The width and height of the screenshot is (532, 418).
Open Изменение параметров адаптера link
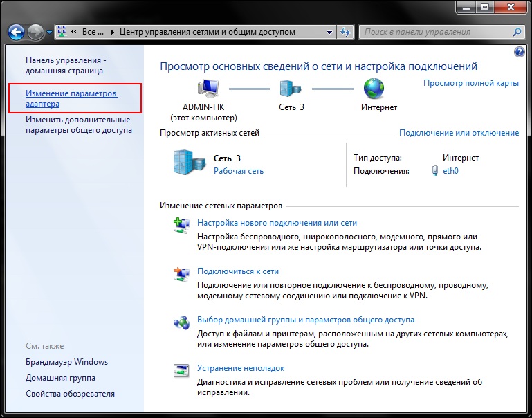pyautogui.click(x=71, y=98)
